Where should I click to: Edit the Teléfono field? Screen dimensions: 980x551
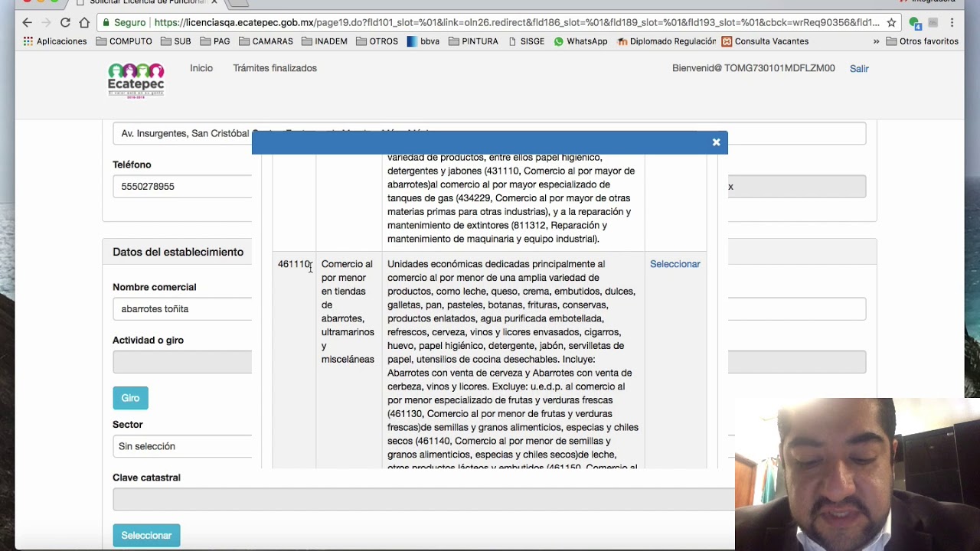182,187
